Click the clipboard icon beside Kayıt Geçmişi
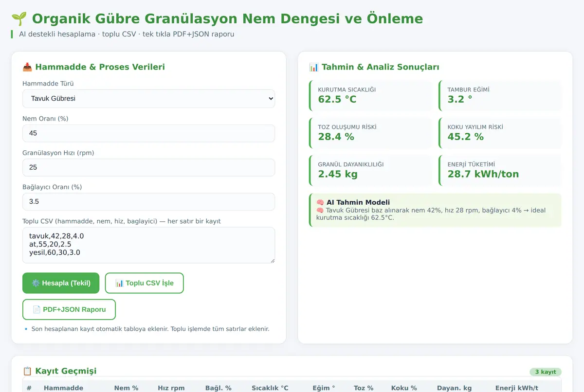584x392 pixels. 27,371
